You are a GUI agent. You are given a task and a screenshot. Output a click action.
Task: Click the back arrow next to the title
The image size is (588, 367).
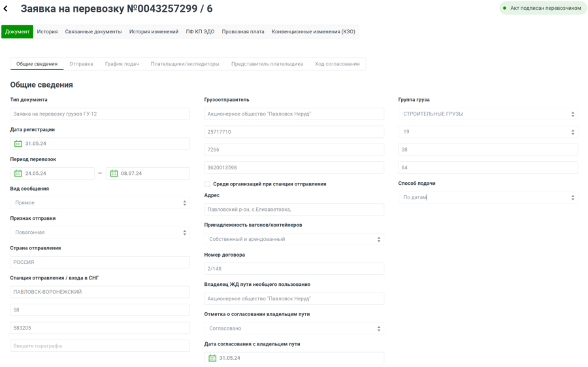tap(6, 8)
